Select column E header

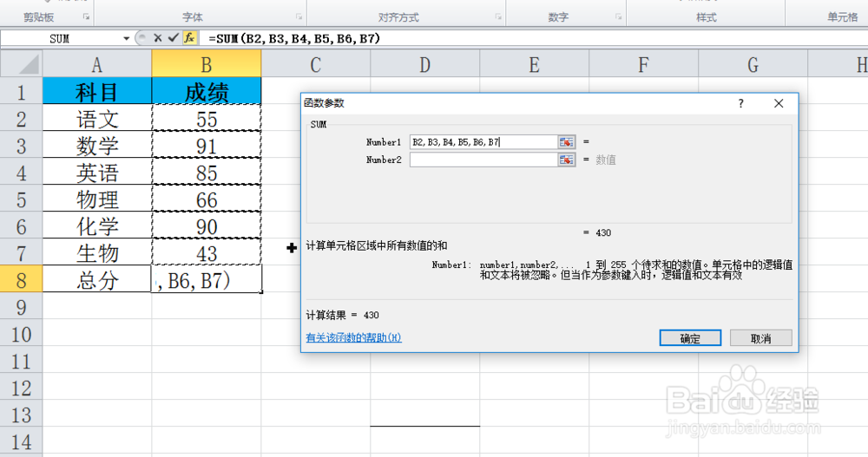tap(534, 64)
